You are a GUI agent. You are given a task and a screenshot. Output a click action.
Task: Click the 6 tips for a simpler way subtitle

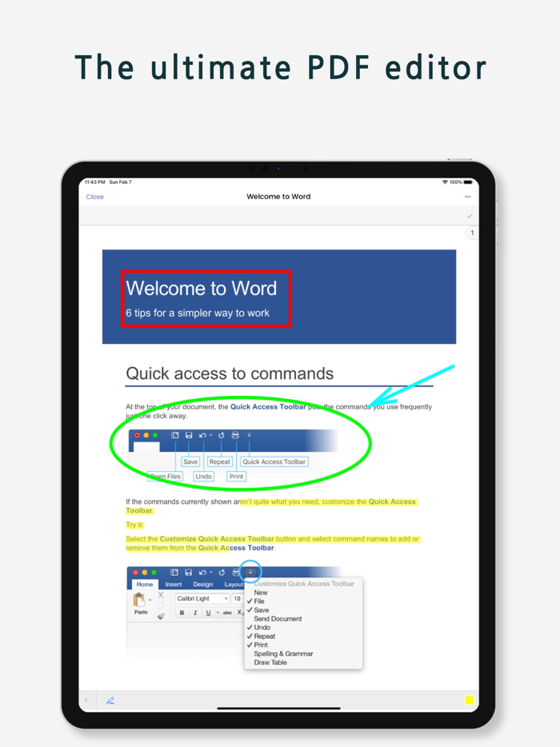(x=198, y=313)
